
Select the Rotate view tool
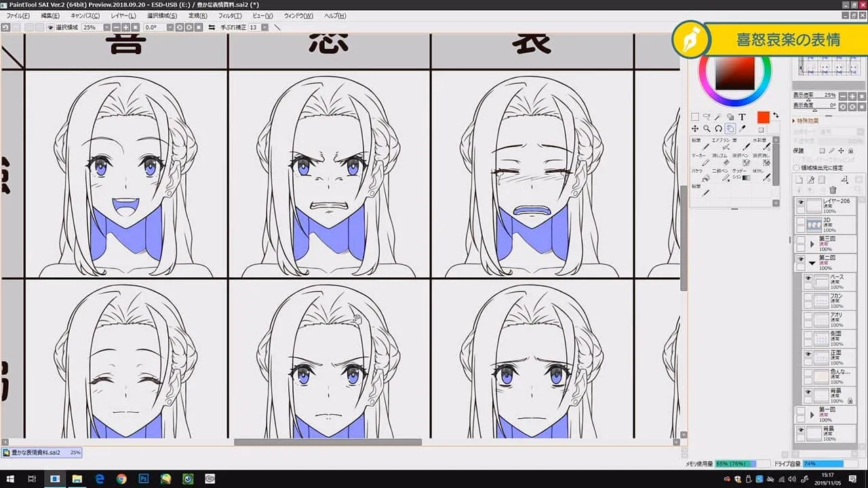pos(718,129)
